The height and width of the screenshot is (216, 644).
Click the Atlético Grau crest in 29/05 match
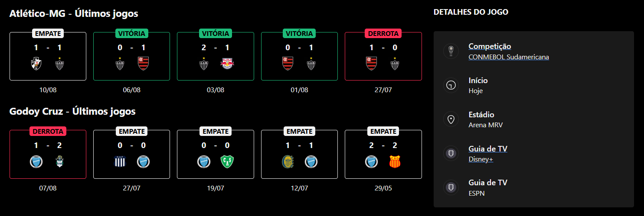tap(395, 162)
